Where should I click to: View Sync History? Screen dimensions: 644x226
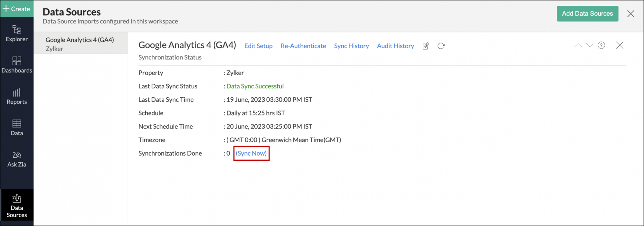tap(351, 46)
